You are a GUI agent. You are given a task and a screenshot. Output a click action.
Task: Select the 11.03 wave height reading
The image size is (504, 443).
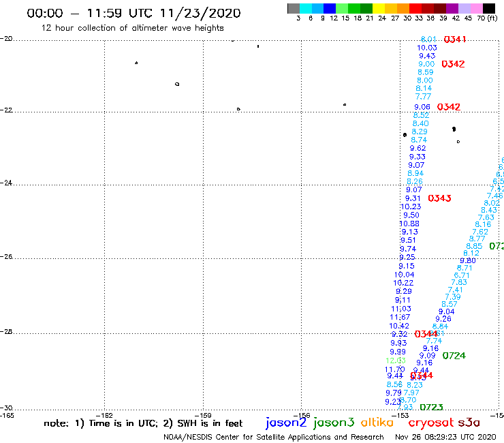[x=401, y=309]
